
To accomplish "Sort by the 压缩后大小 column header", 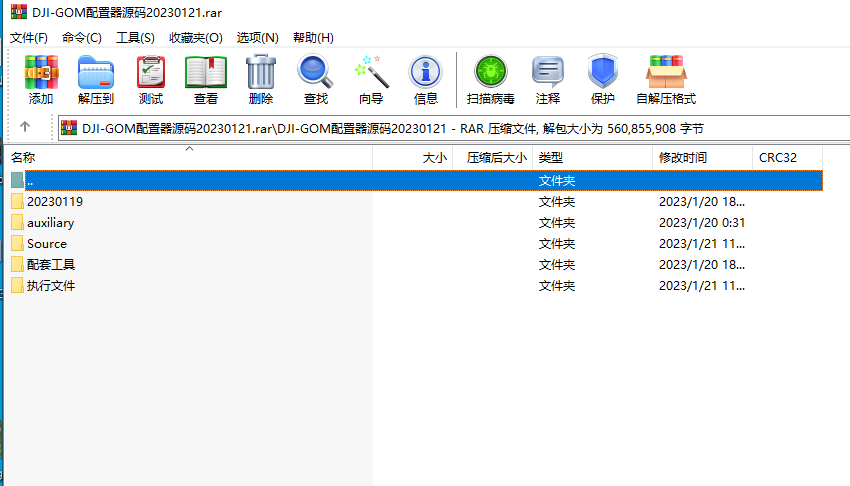I will (493, 158).
